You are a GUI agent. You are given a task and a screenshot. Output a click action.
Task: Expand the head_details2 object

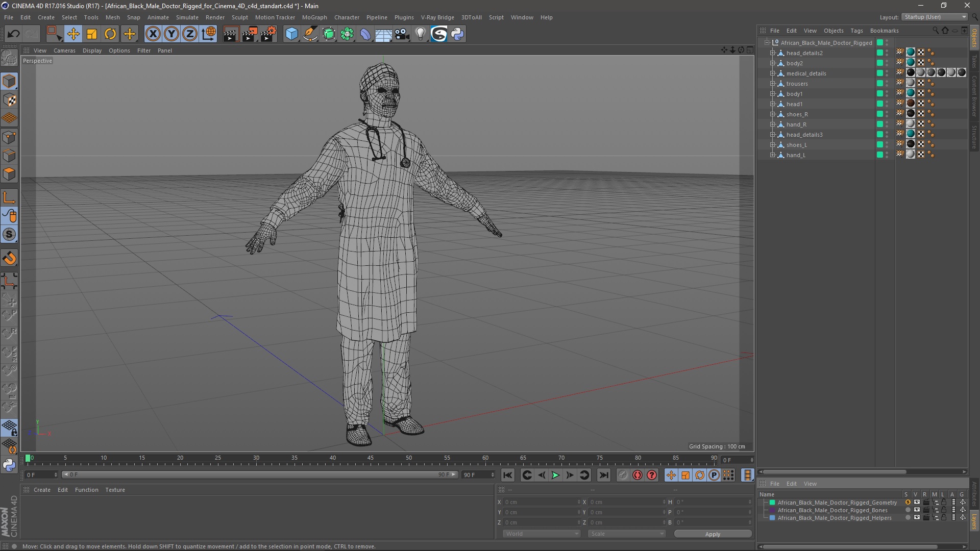coord(773,53)
